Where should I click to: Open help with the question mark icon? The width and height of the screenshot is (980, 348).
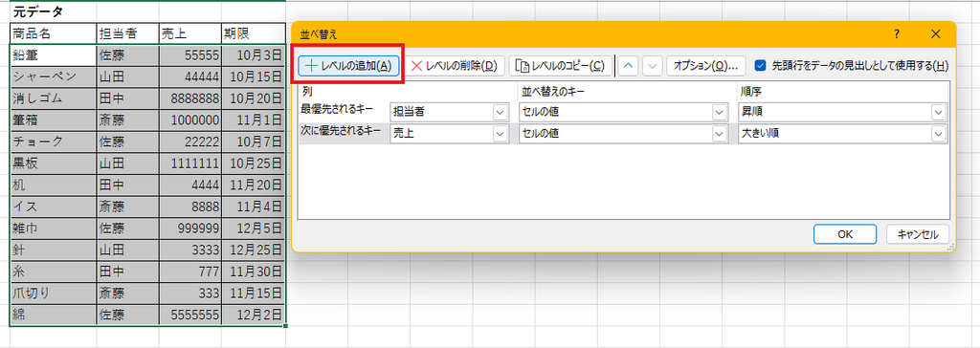(896, 33)
